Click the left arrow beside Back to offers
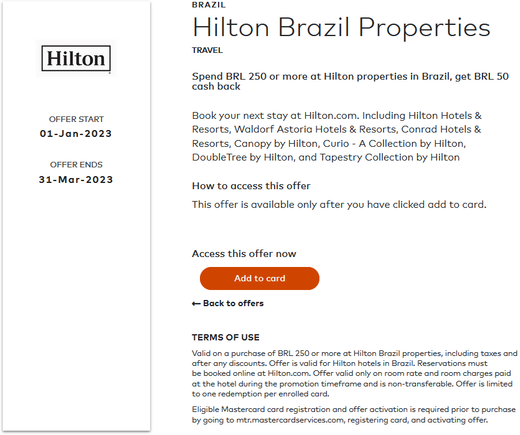Screen dimensions: 520x435 pos(196,303)
